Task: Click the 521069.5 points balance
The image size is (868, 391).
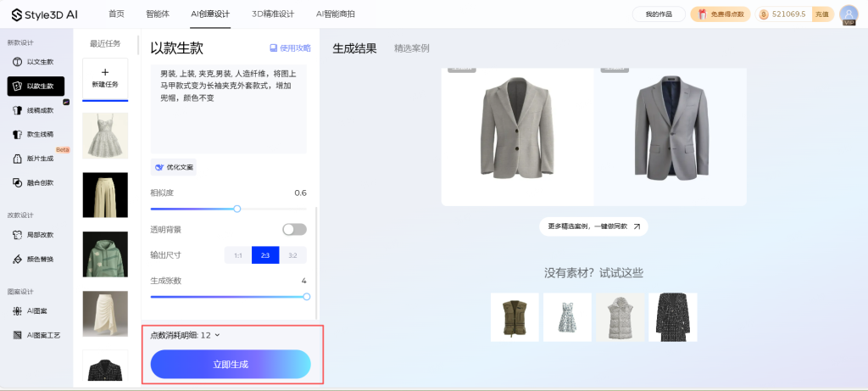Action: tap(789, 14)
